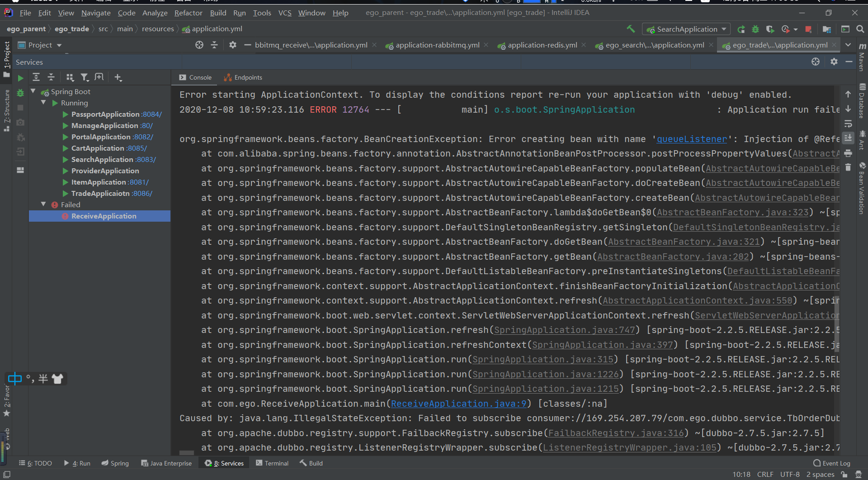The image size is (868, 480).
Task: Debug selected service via Services bug icon
Action: (x=20, y=93)
